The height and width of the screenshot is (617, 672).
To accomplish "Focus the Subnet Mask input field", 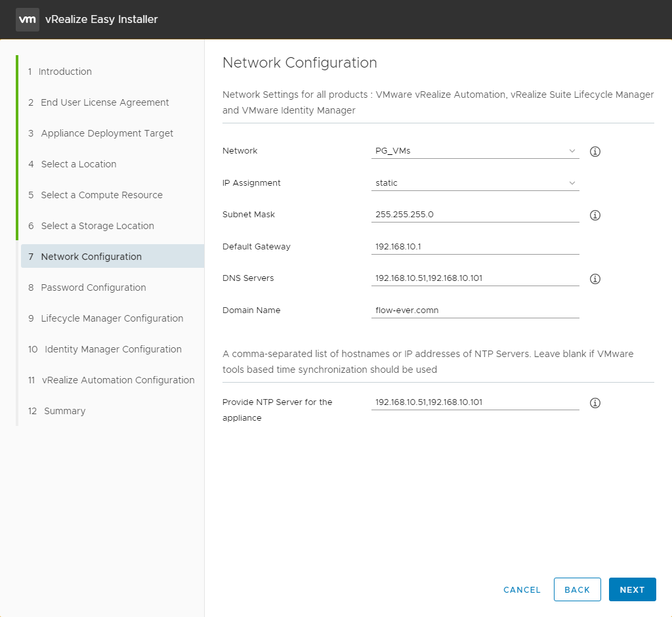I will (475, 215).
